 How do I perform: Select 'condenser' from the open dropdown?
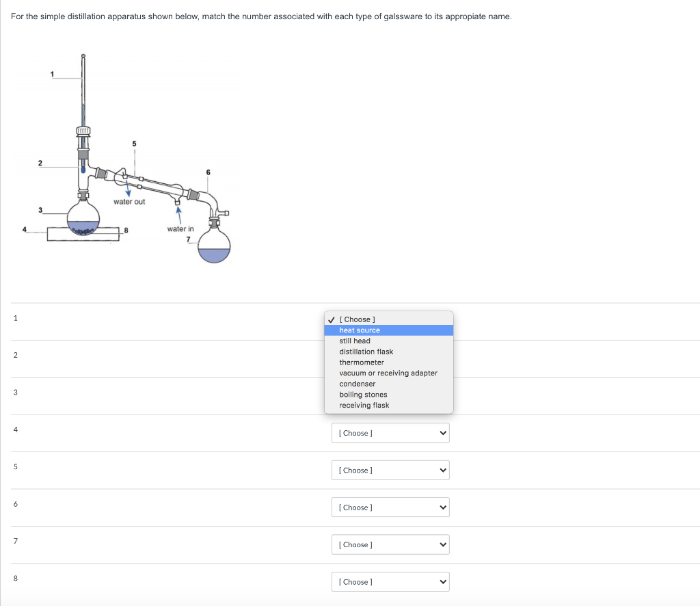click(x=356, y=384)
